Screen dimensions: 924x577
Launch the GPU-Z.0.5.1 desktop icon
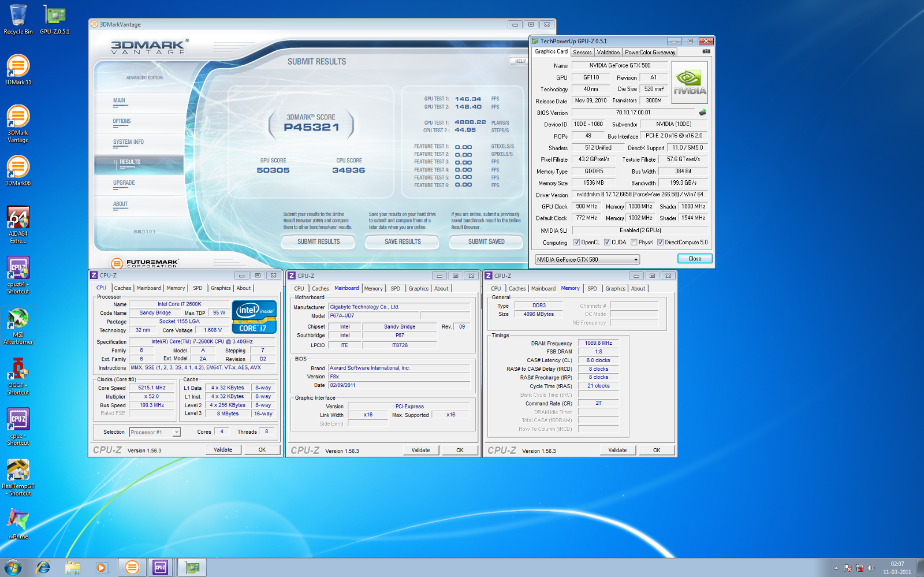[x=55, y=19]
